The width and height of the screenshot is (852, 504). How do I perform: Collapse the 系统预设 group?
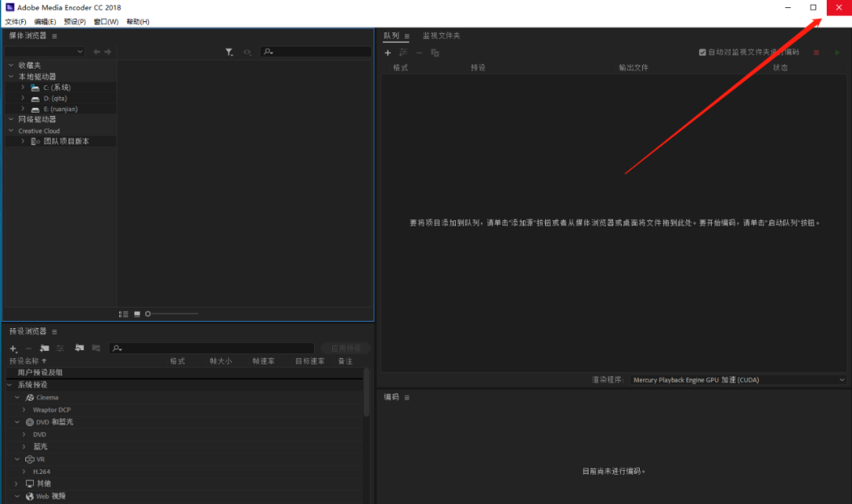9,385
